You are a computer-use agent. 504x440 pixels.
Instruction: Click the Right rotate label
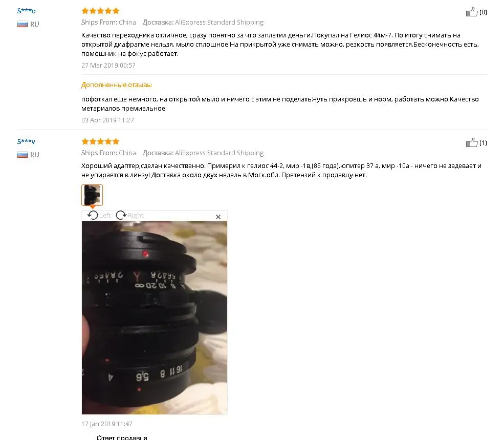(x=136, y=215)
